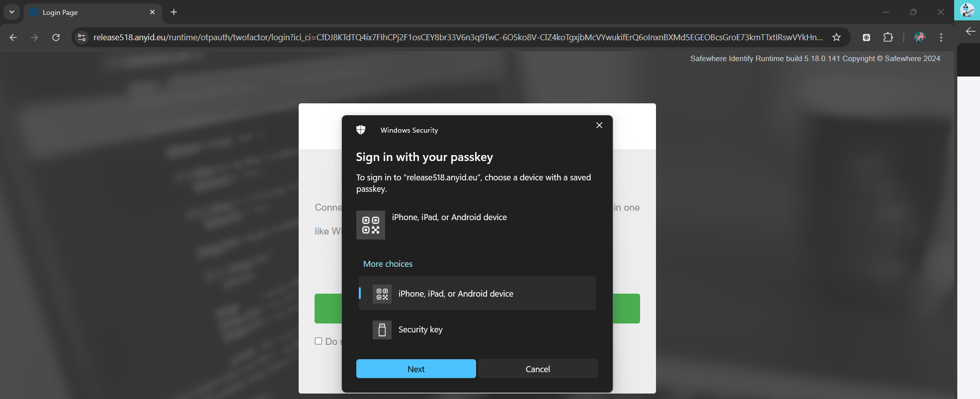Click the address bar URL
Image resolution: width=980 pixels, height=399 pixels.
(458, 37)
